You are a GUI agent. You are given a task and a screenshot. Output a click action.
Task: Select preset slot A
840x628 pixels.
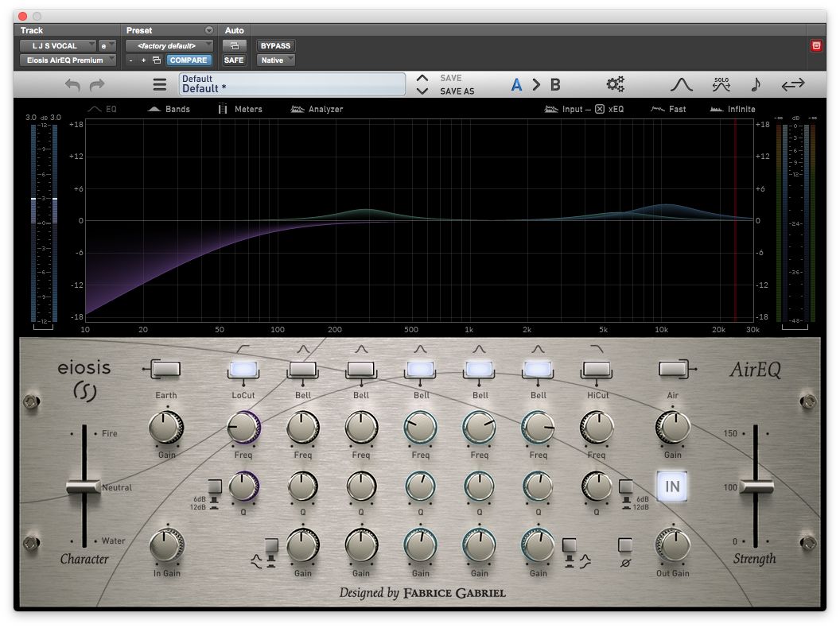[x=516, y=84]
